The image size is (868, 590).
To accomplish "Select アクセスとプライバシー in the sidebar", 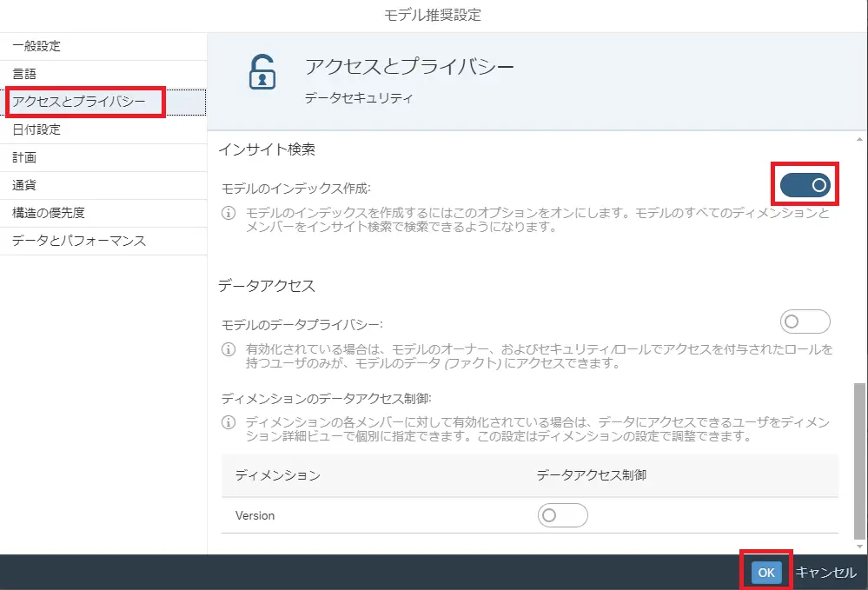I will tap(103, 102).
